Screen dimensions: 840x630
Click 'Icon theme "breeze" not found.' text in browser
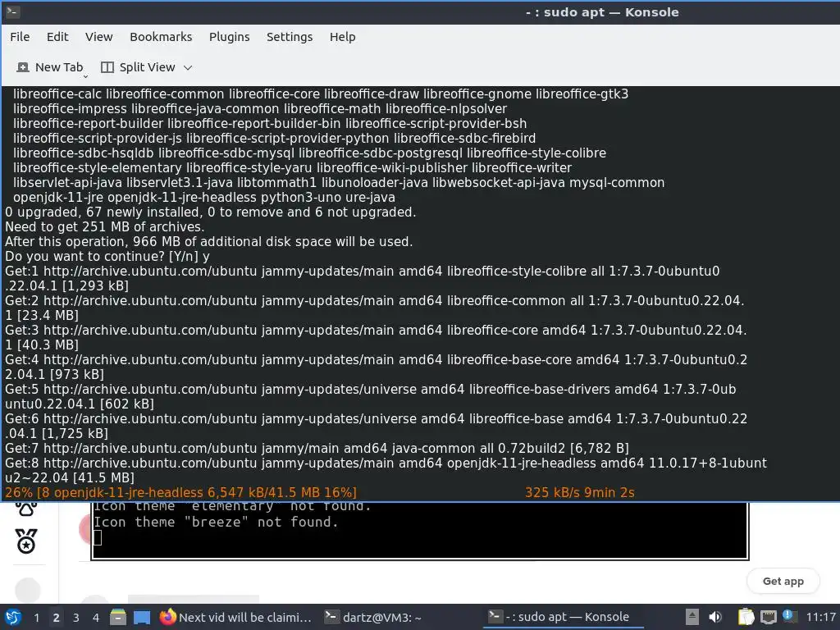[x=216, y=522]
